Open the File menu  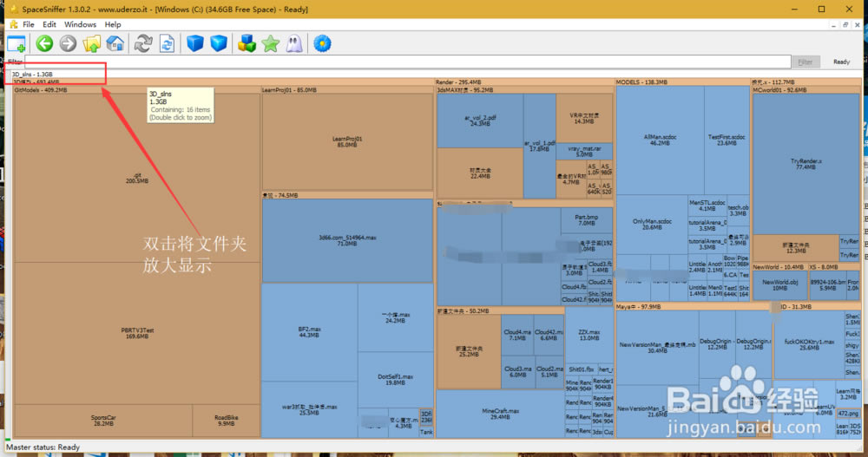[29, 25]
